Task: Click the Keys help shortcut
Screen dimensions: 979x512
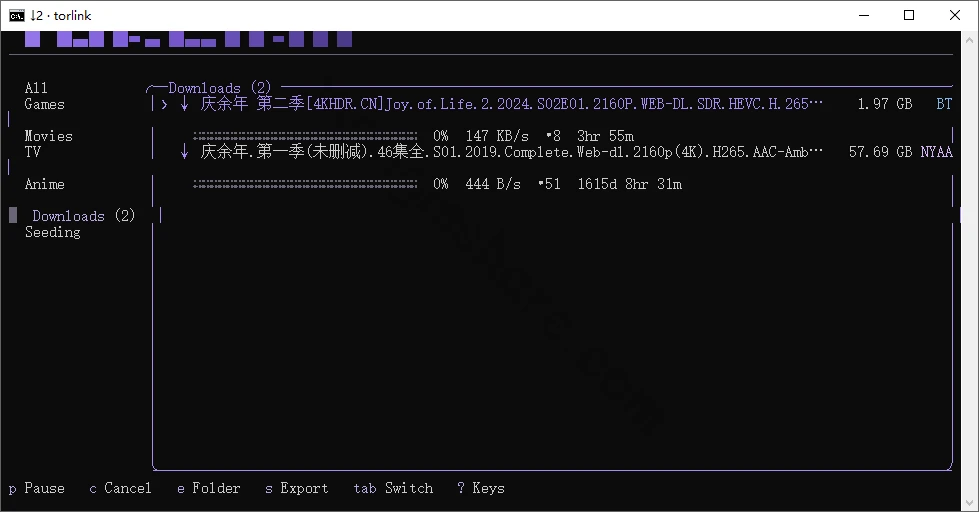Action: click(x=481, y=488)
